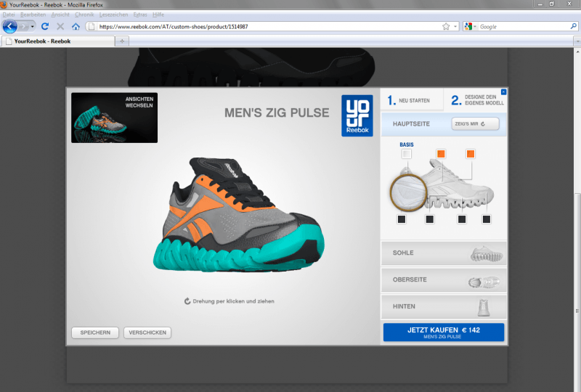
Task: Click the rotate icon beside Drehung hint
Action: click(x=187, y=301)
